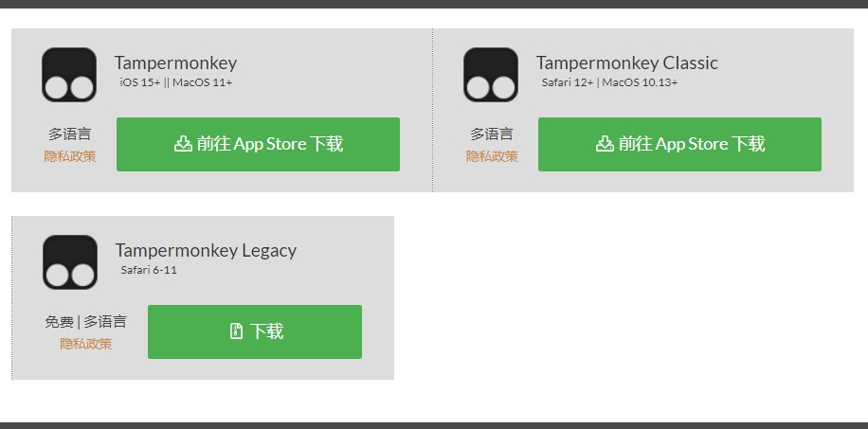
Task: Open App Store download for Tampermonkey Classic
Action: pos(679,144)
